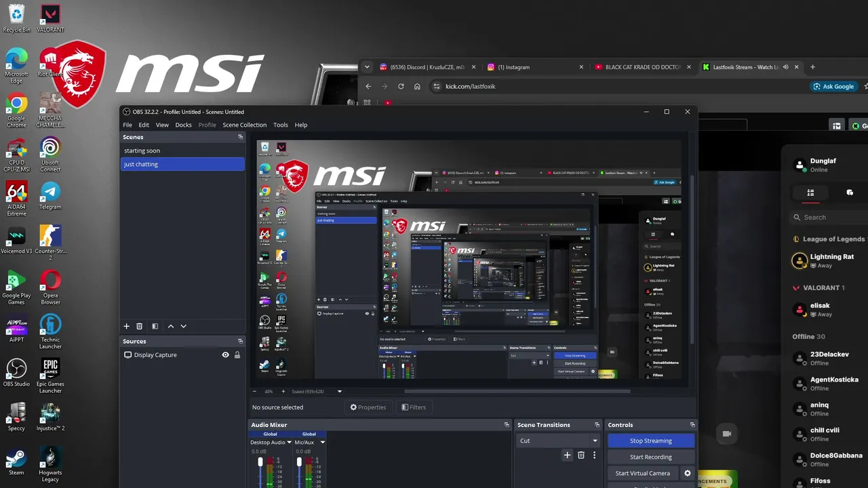868x488 pixels.
Task: Open the Scene Collection menu
Action: (x=245, y=125)
